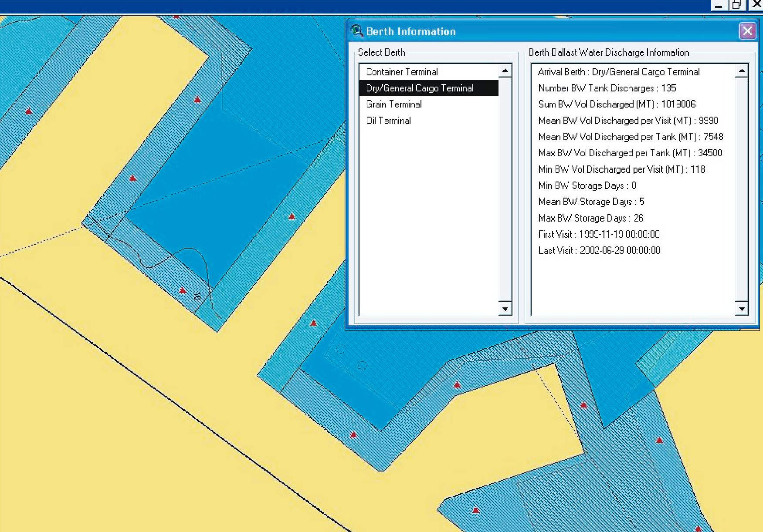The width and height of the screenshot is (763, 532).
Task: Click red triangle marker beside small map label
Action: coord(183,290)
